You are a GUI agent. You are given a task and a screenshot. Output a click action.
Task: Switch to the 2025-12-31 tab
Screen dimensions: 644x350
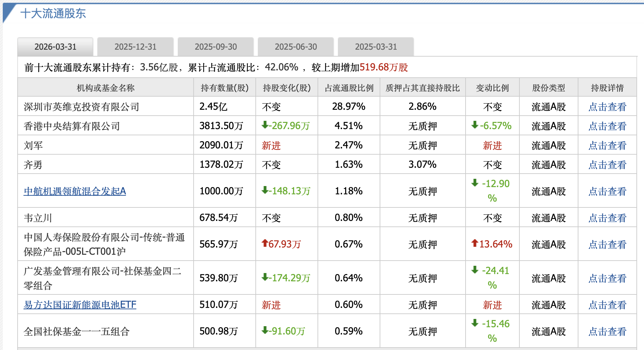[135, 47]
